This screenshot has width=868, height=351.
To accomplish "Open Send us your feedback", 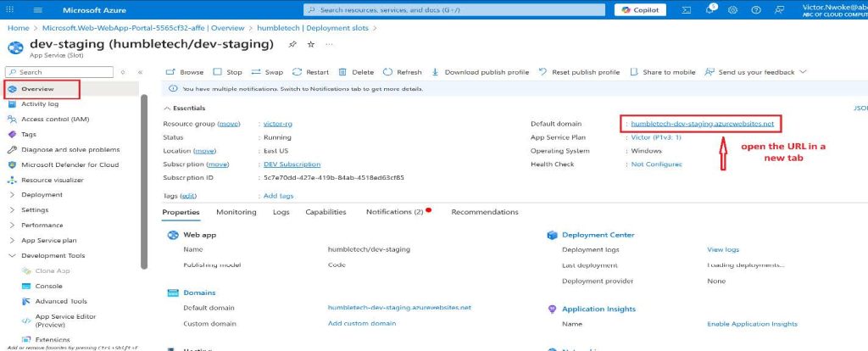I will (749, 72).
